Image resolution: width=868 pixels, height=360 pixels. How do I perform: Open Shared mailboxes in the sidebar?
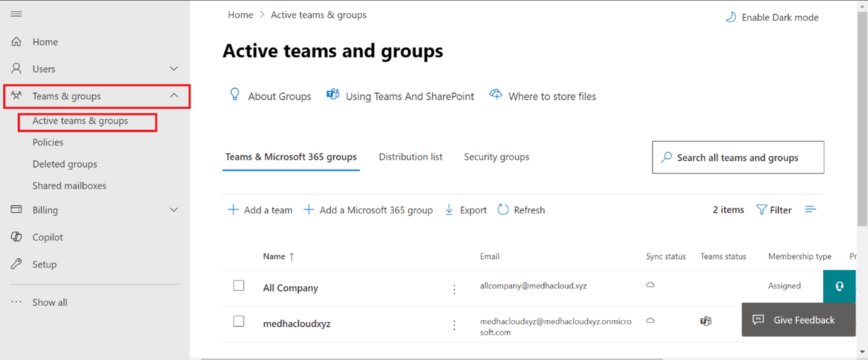tap(69, 186)
